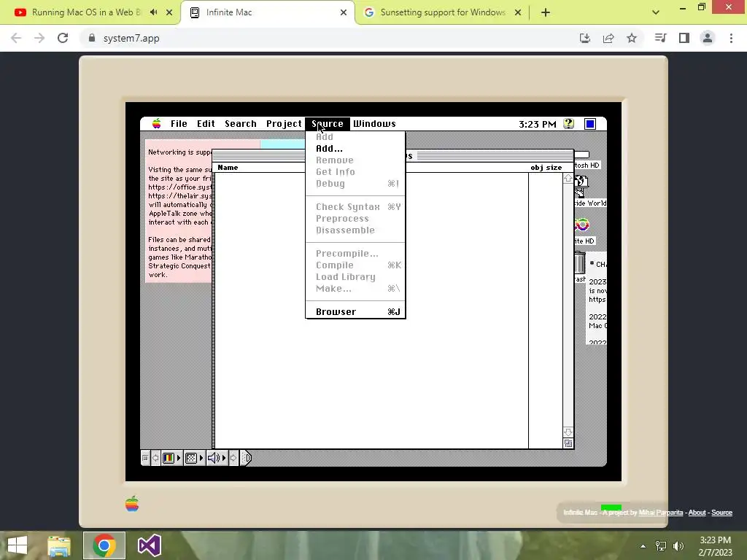Click the Source menu title
The width and height of the screenshot is (747, 560).
(328, 124)
